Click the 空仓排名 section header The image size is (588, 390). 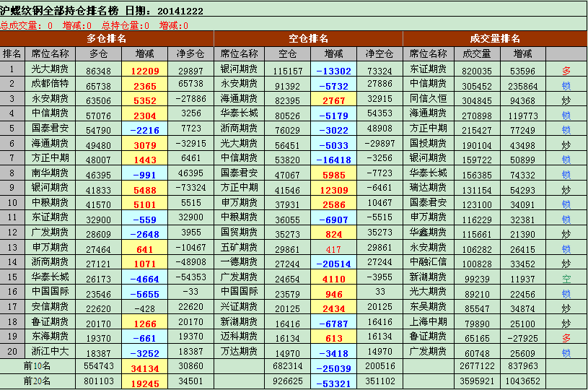(308, 39)
